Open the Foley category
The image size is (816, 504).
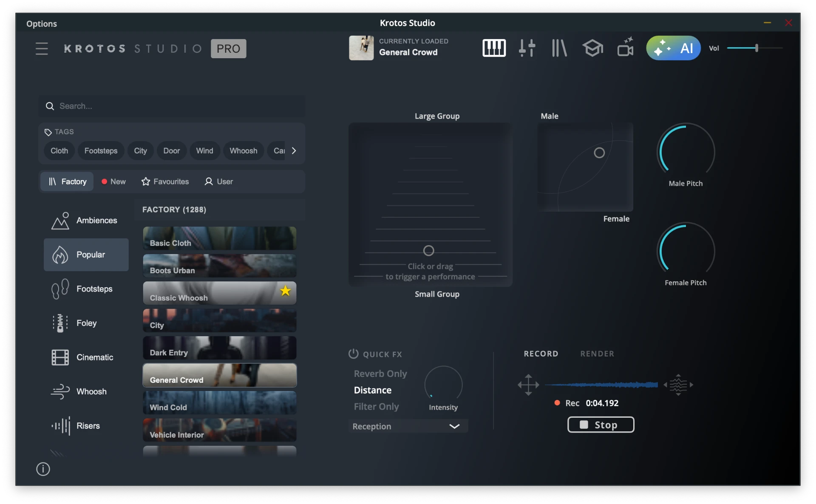tap(86, 323)
